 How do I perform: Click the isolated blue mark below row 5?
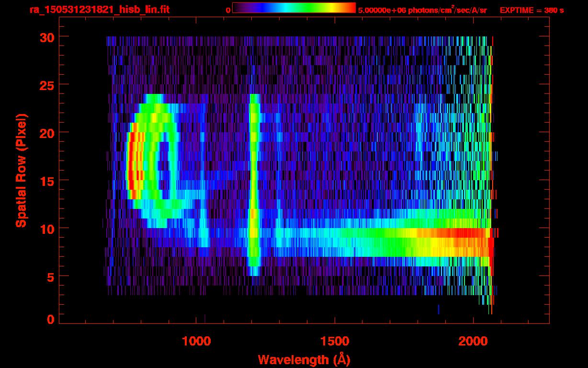click(438, 310)
